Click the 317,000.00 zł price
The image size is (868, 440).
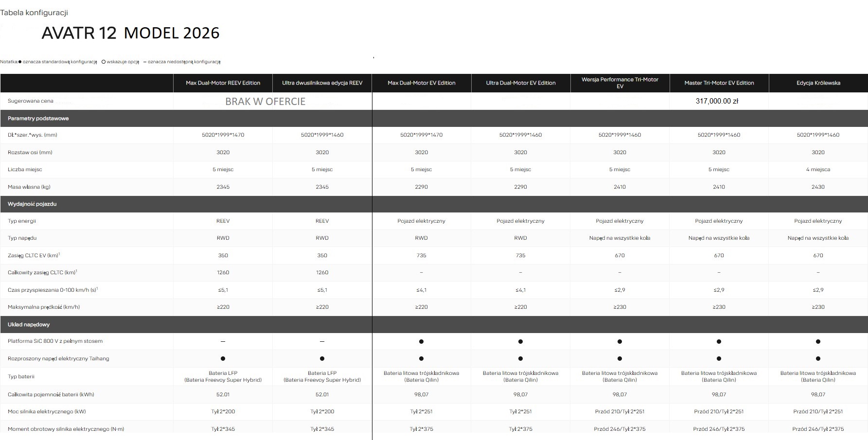tap(717, 101)
